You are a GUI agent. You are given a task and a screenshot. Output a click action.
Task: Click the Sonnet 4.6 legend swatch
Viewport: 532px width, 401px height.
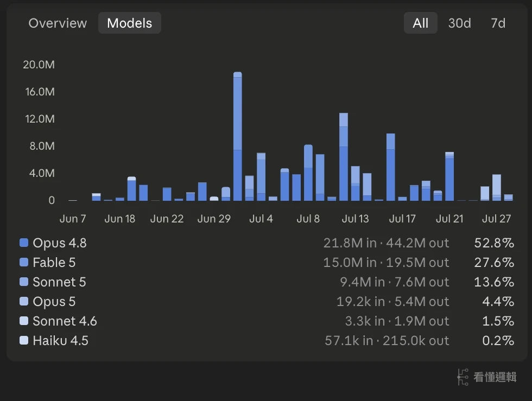(24, 321)
